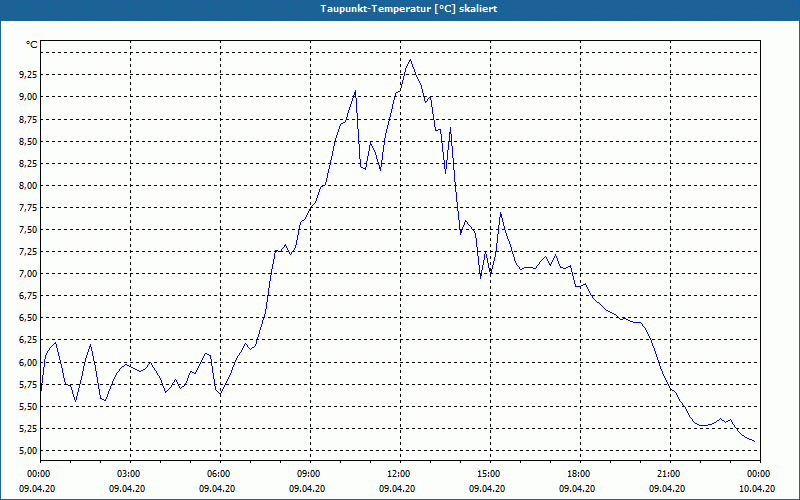
Task: Click the 18:00 time label
Action: pos(580,474)
